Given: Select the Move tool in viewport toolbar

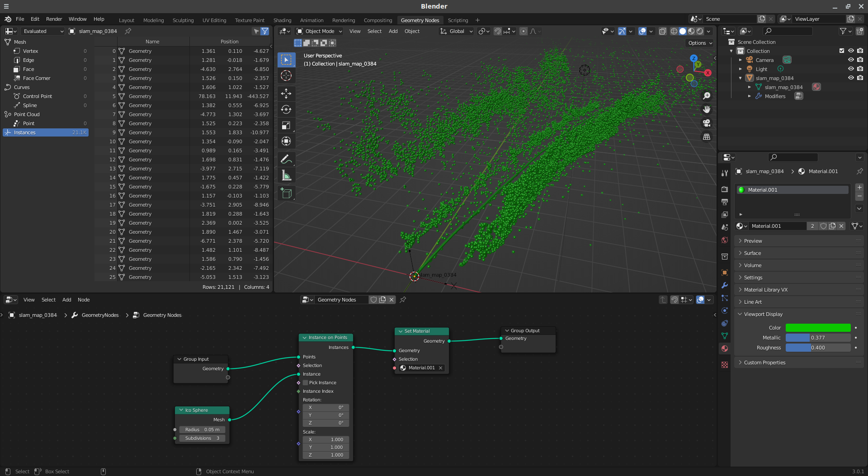Looking at the screenshot, I should (x=286, y=94).
